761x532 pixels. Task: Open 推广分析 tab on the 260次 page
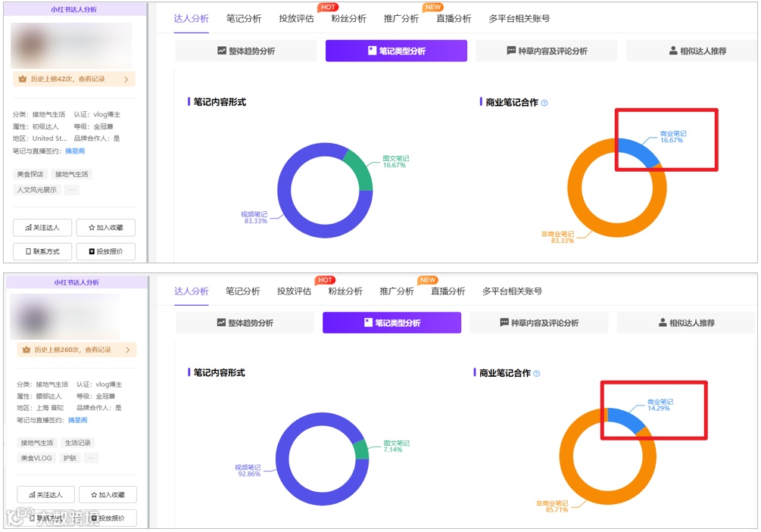click(x=397, y=291)
